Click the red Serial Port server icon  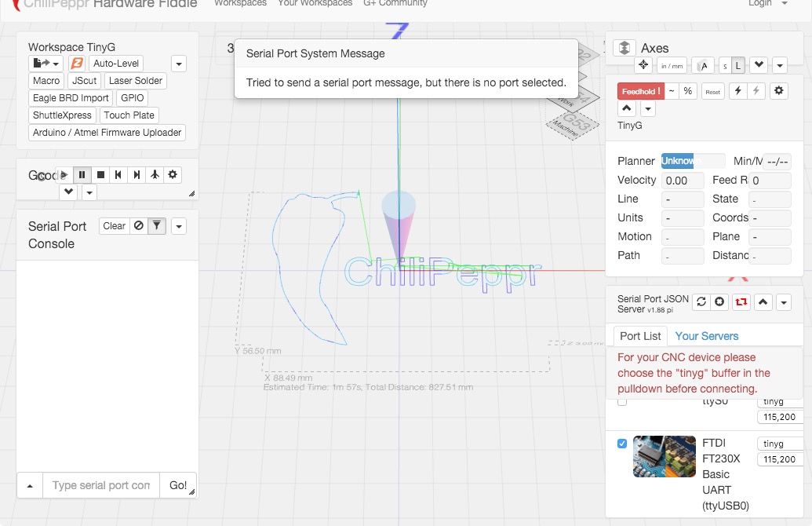pyautogui.click(x=741, y=302)
